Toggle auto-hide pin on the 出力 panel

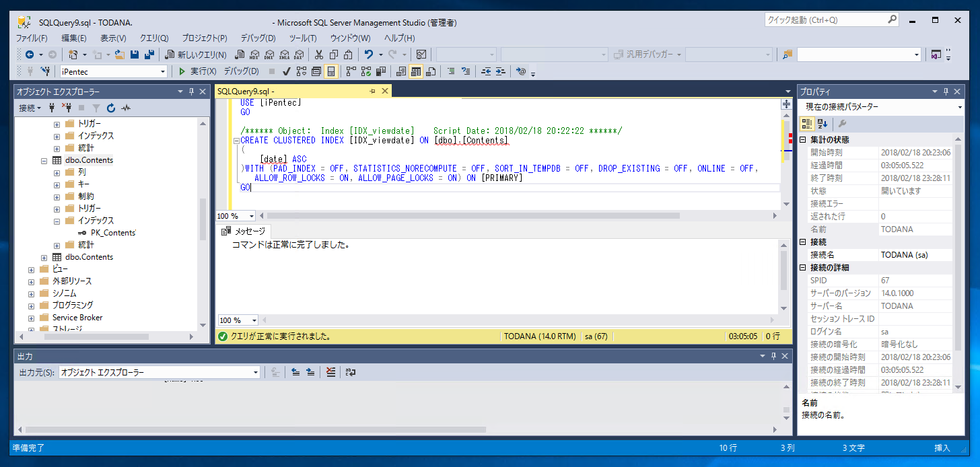coord(773,356)
